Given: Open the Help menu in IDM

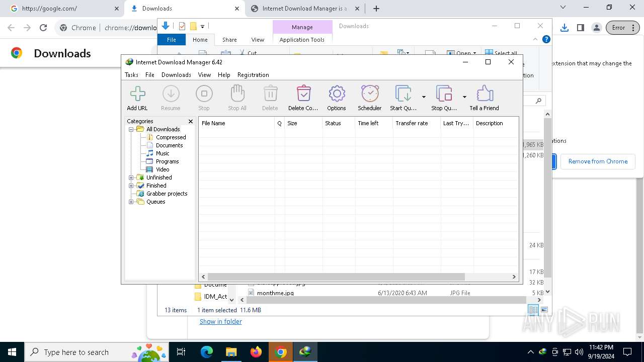Looking at the screenshot, I should tap(224, 75).
